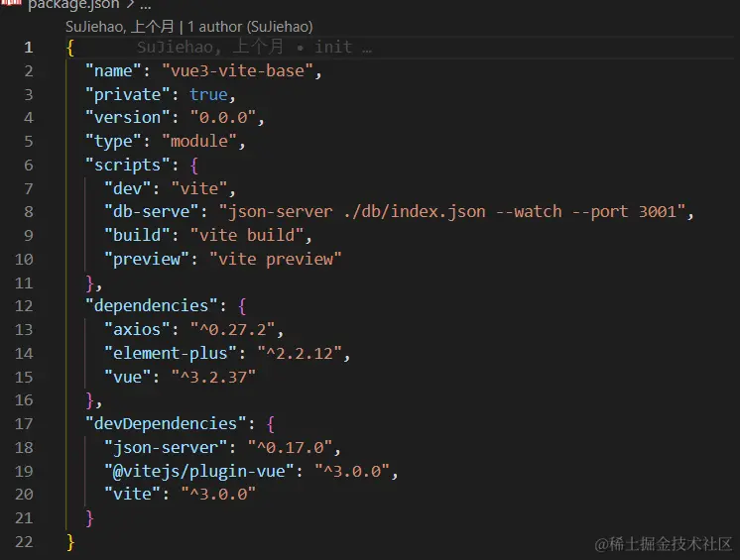Click the "vue" dependency key

pos(127,377)
